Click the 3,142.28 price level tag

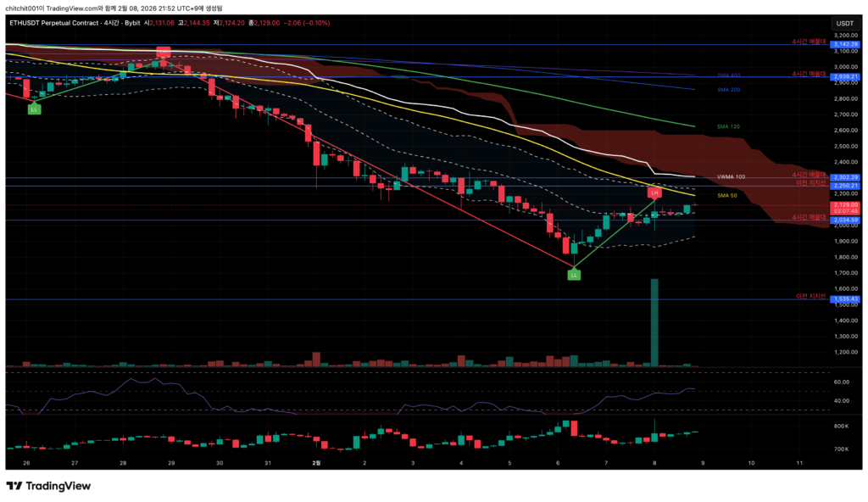click(845, 44)
